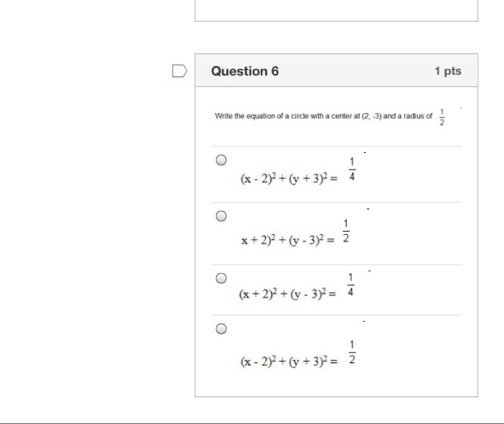Click the 1 pts label
Viewport: 504px width, 424px height.
pos(447,71)
